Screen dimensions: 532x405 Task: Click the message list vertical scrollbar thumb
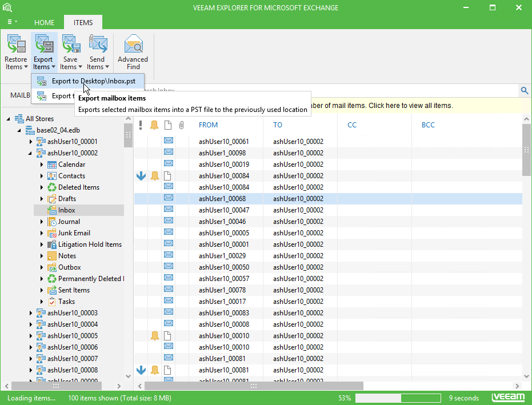[526, 150]
